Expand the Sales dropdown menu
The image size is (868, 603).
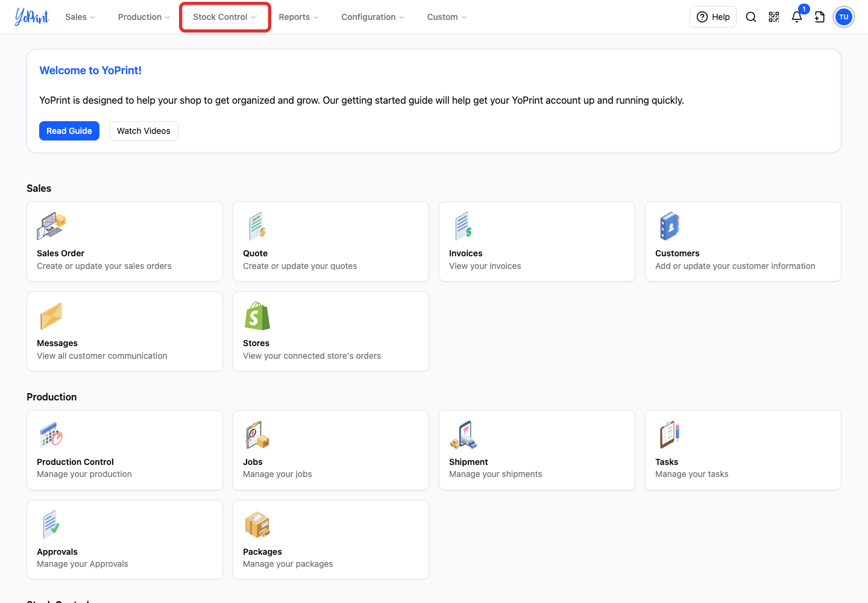pyautogui.click(x=80, y=17)
